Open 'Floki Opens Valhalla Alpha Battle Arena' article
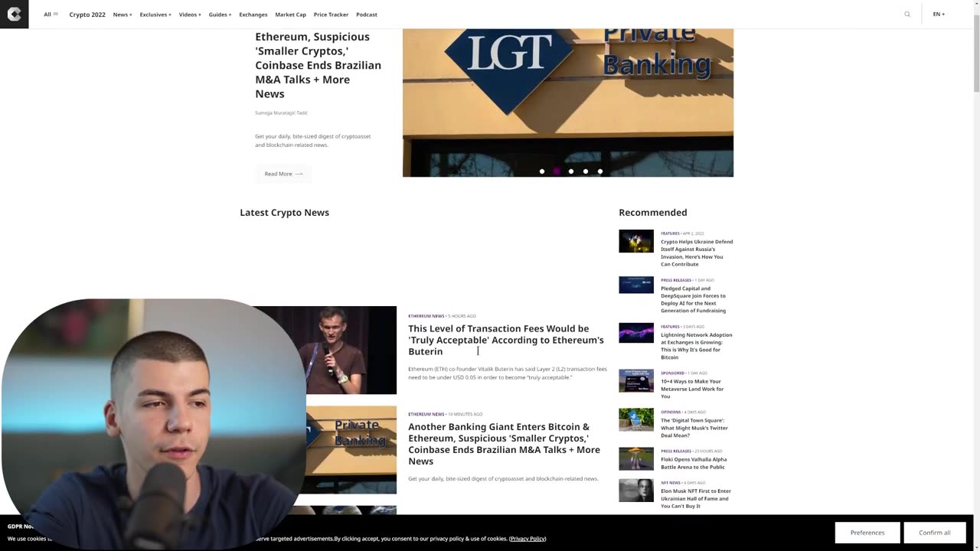Viewport: 980px width, 551px height. pos(694,463)
